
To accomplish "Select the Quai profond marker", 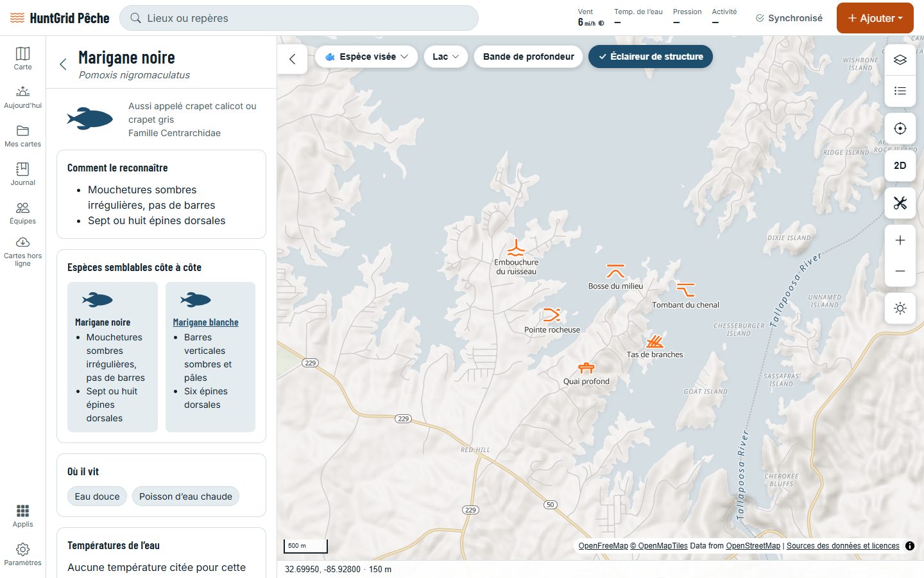I will 586,367.
